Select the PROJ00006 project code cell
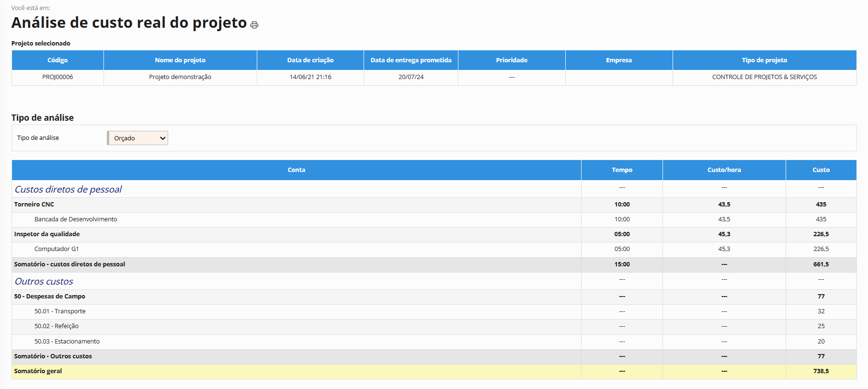This screenshot has height=389, width=868. [57, 77]
